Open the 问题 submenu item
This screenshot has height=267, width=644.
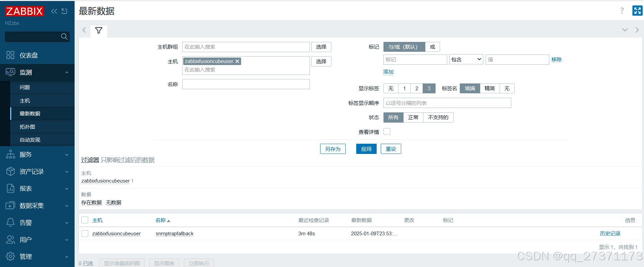click(x=42, y=88)
